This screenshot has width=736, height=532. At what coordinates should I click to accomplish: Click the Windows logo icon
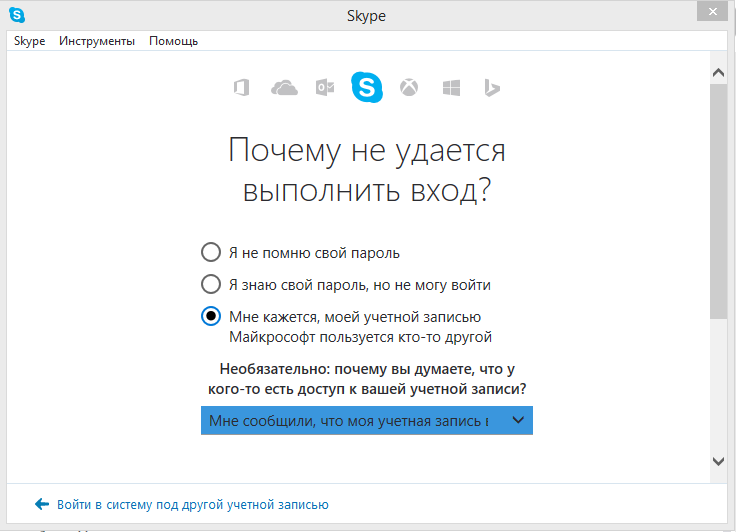click(x=452, y=87)
